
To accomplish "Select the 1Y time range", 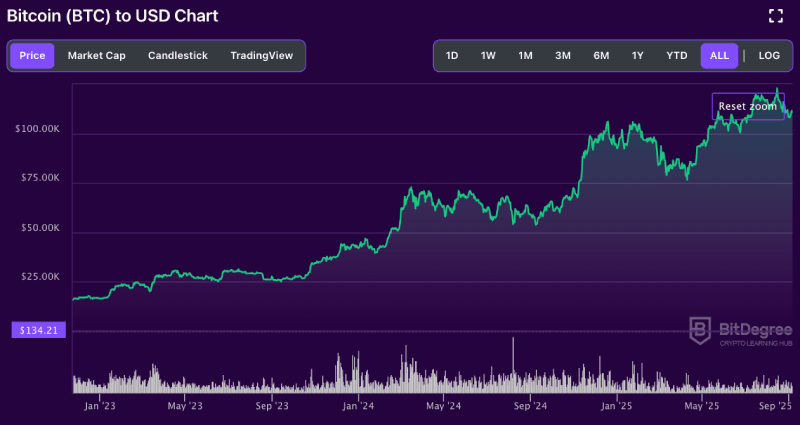I will [x=638, y=56].
